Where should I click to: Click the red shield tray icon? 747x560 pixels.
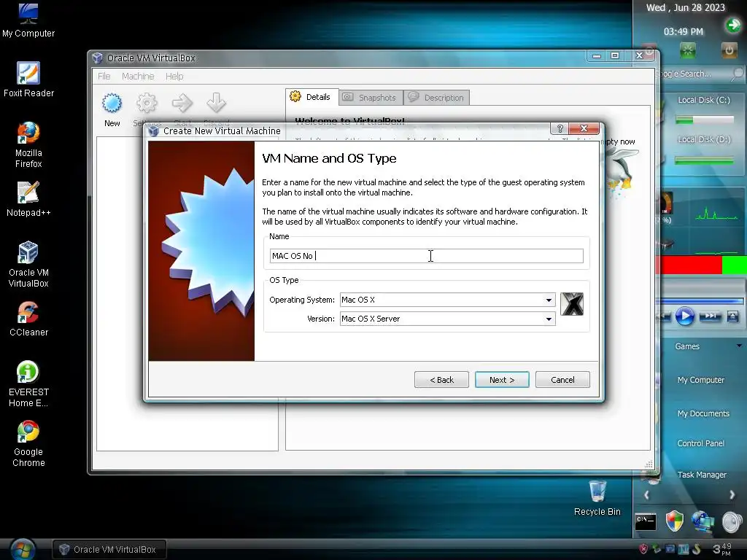(x=643, y=549)
